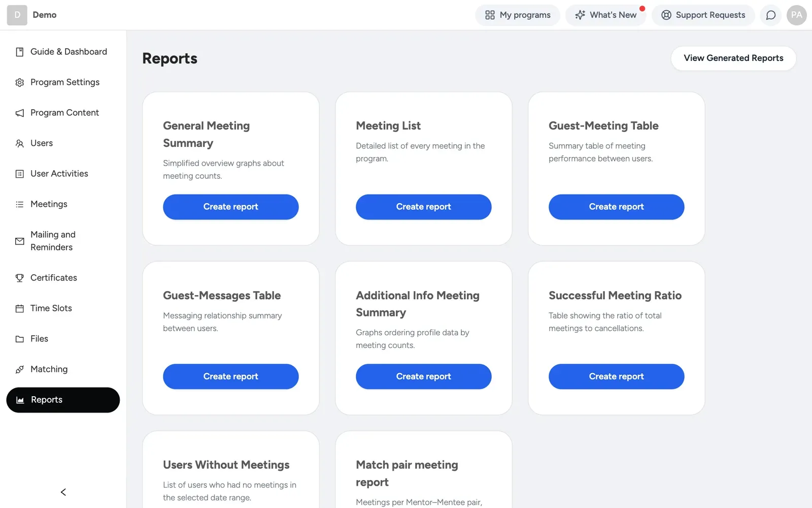Viewport: 812px width, 508px height.
Task: Click the Files folder icon
Action: tap(20, 339)
